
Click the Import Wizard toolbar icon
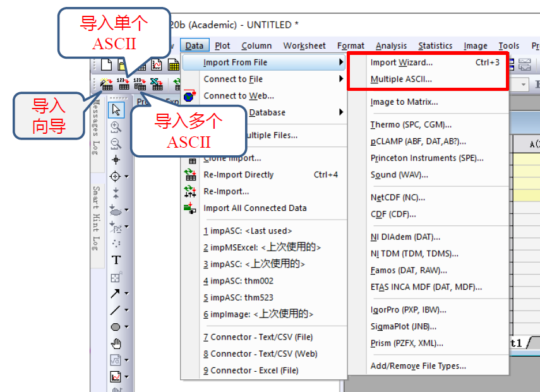pos(106,83)
